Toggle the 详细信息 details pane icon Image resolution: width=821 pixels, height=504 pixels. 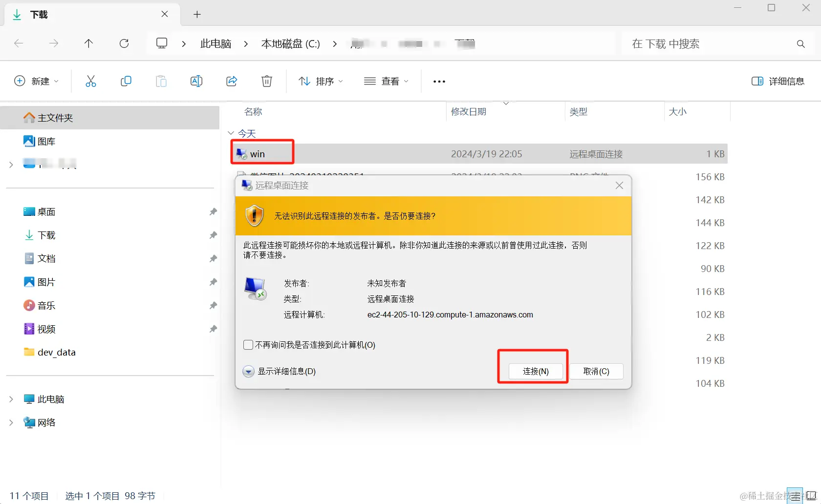(778, 81)
